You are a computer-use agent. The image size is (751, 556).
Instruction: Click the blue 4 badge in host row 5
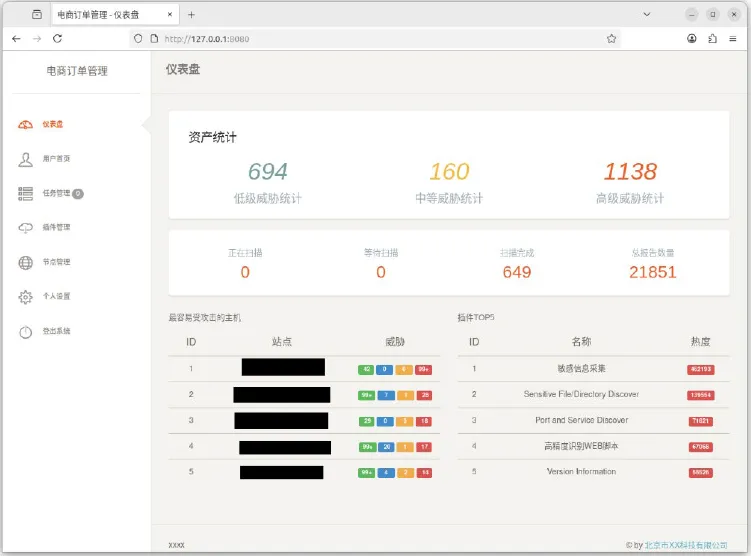386,473
